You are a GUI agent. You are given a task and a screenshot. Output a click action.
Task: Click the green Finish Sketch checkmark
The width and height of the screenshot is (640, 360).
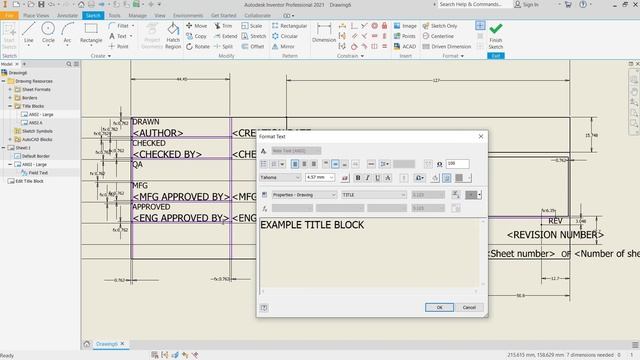[496, 29]
